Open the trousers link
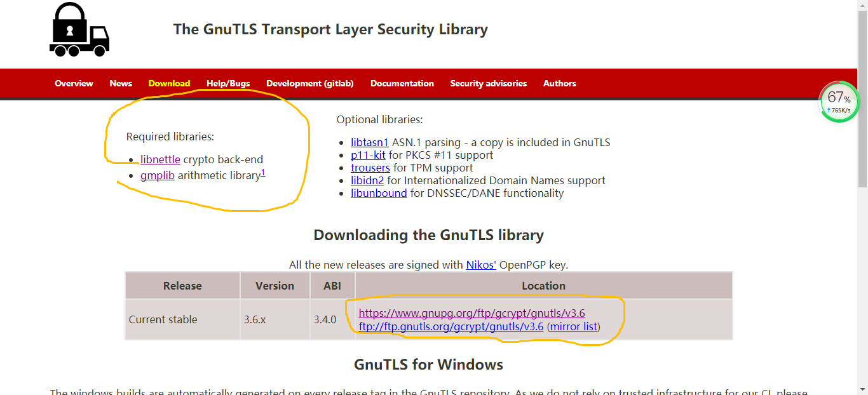 pos(370,168)
